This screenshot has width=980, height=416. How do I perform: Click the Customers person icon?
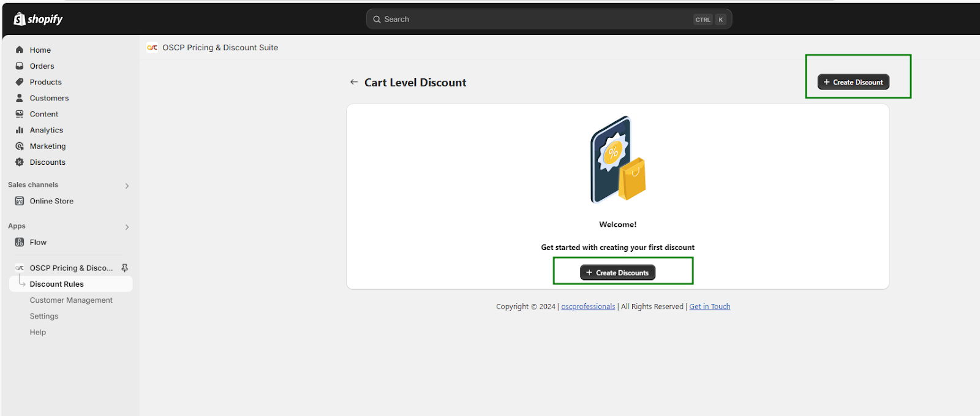click(x=20, y=97)
